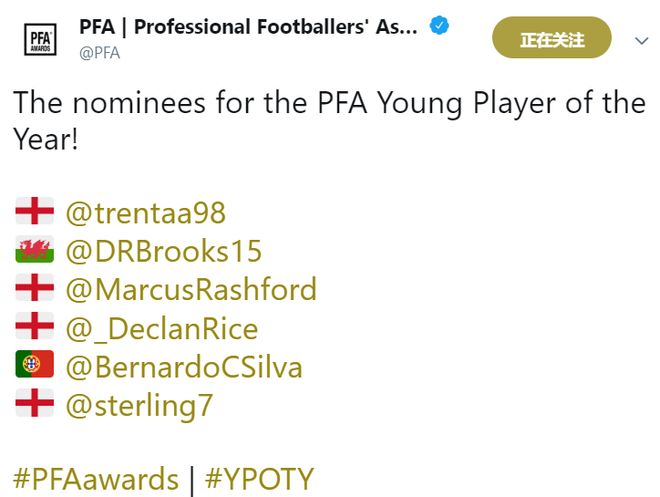Visit the @MarcusRashford profile link

click(x=191, y=290)
